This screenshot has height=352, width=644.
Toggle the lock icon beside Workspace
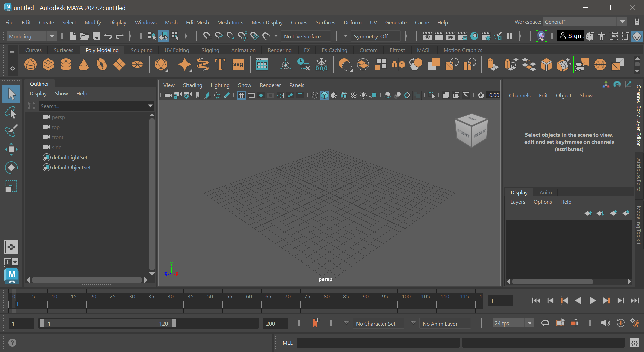[x=637, y=22]
